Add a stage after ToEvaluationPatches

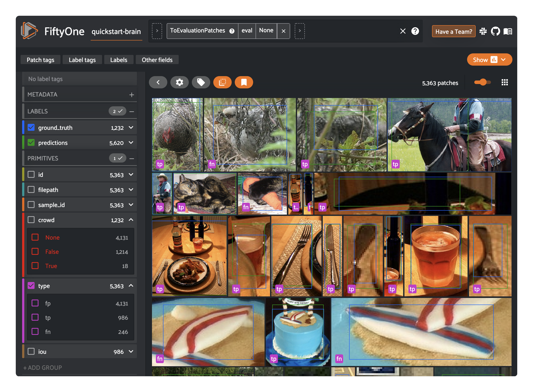point(300,31)
